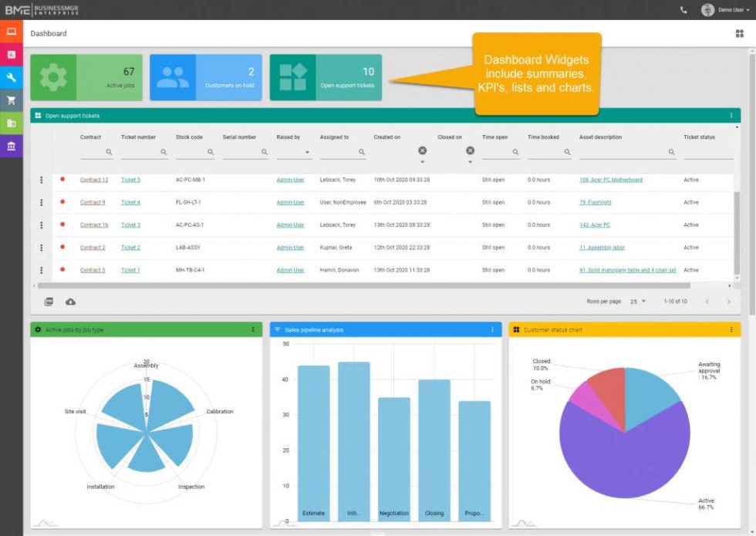
Task: Expand Created on filter arrow
Action: click(x=423, y=162)
